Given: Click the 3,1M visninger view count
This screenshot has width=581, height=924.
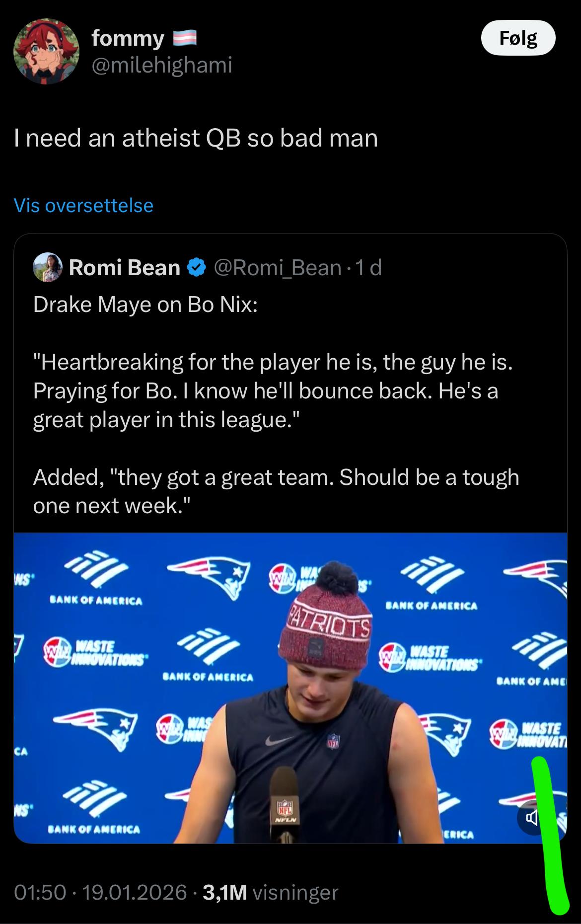Looking at the screenshot, I should (271, 892).
